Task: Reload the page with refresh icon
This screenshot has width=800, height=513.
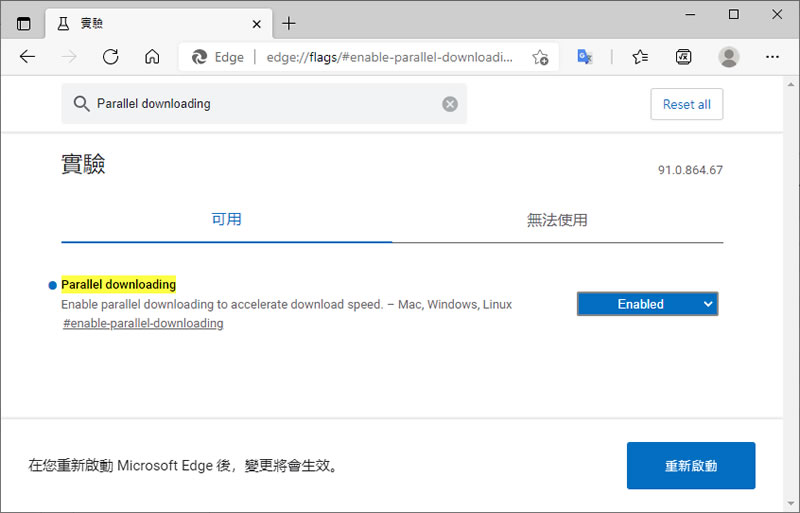Action: pos(111,57)
